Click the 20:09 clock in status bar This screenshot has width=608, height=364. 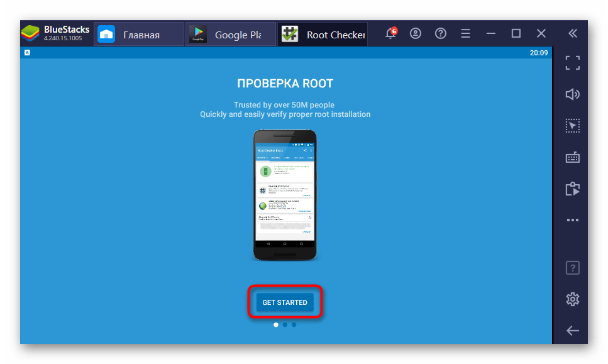539,53
